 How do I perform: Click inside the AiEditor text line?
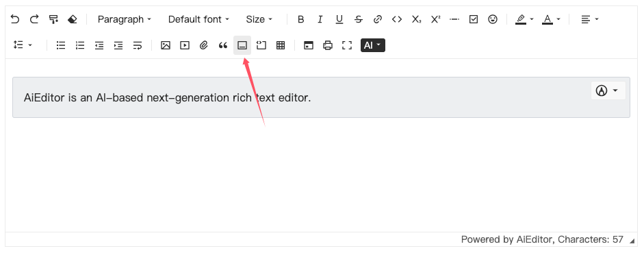point(167,98)
